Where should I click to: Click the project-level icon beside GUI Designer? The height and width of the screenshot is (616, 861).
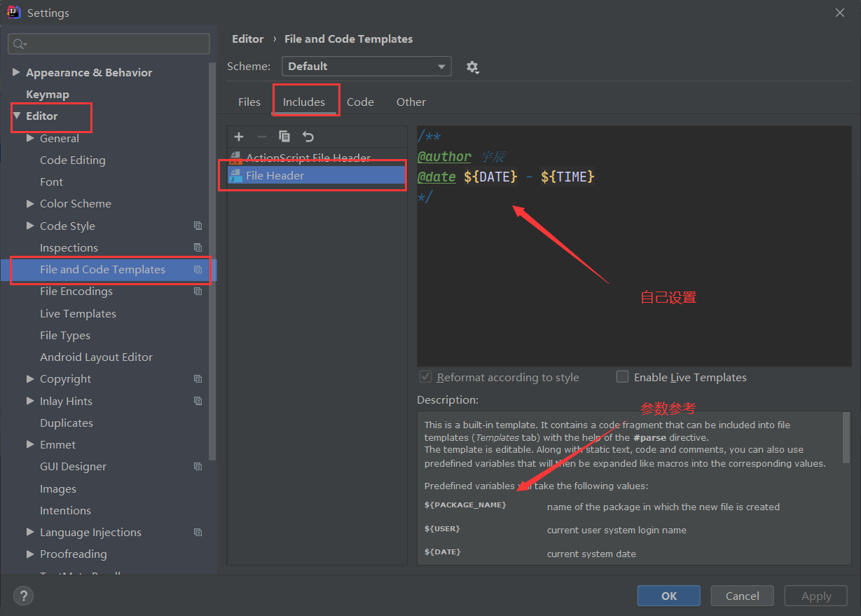point(198,467)
